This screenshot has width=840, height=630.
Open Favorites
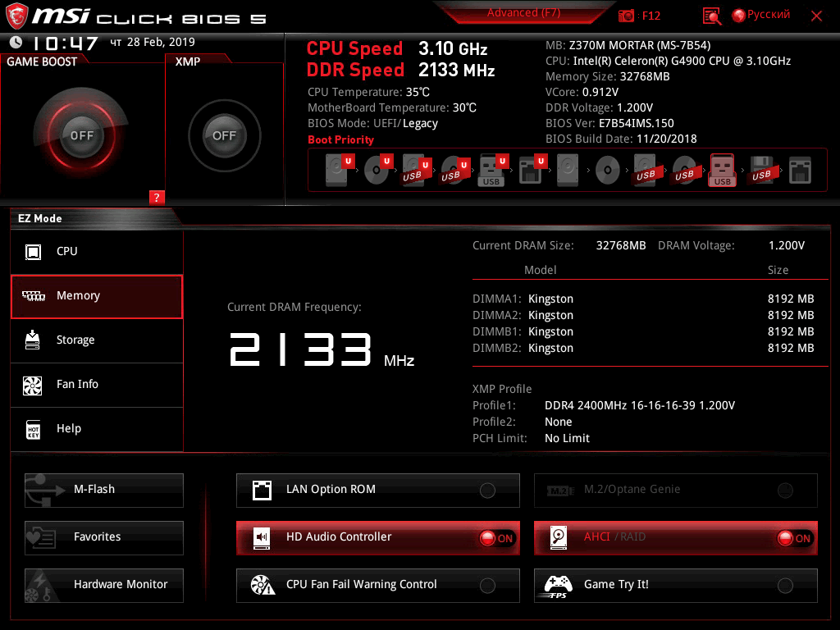pyautogui.click(x=104, y=537)
